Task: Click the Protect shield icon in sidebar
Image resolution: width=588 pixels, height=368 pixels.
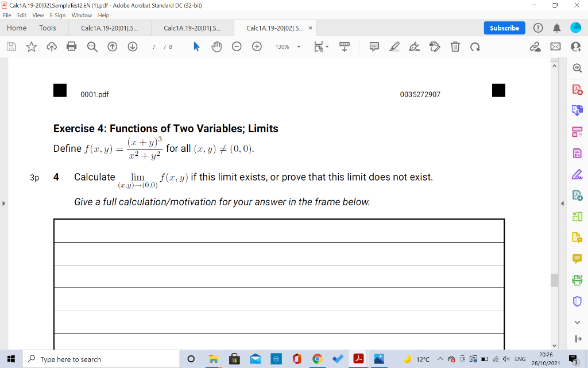Action: (x=578, y=299)
